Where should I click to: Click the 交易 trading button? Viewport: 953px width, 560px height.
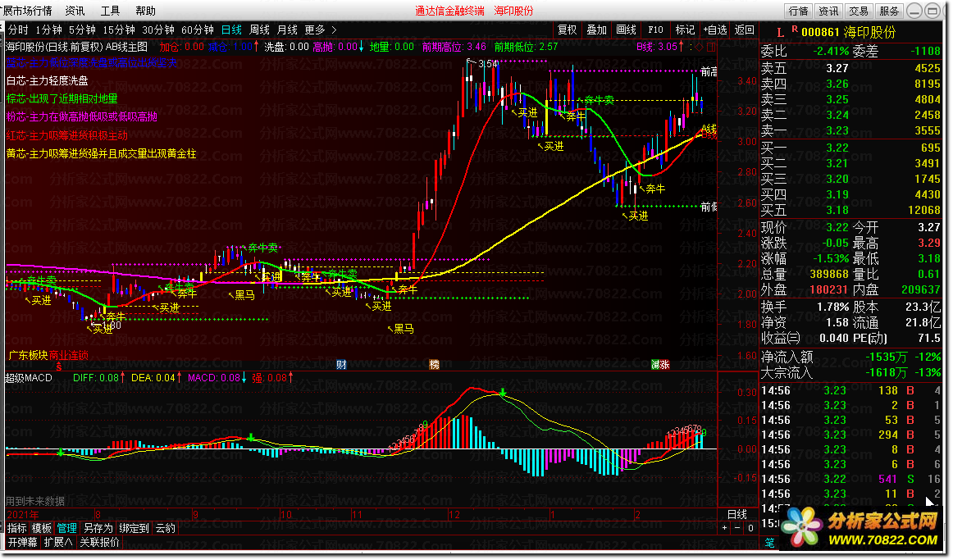[x=859, y=11]
